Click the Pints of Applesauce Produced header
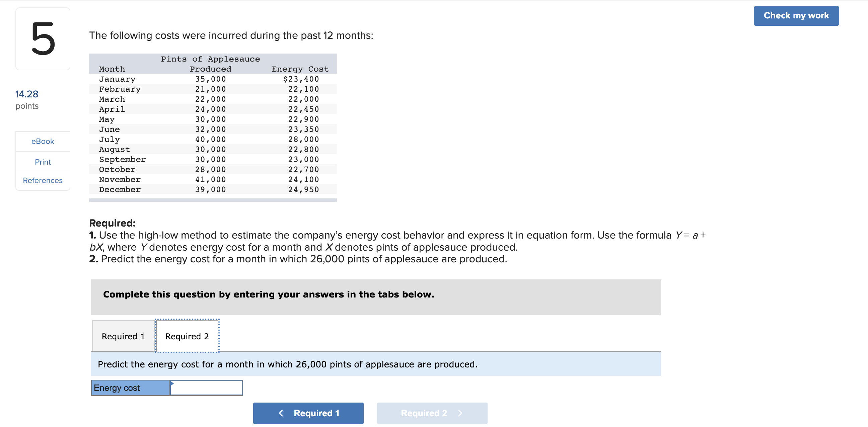 point(210,64)
